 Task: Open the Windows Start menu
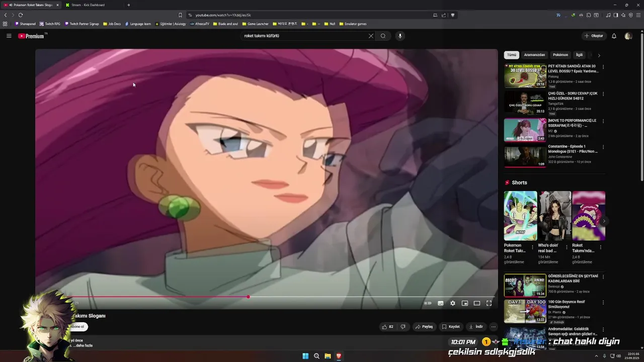[x=305, y=356]
